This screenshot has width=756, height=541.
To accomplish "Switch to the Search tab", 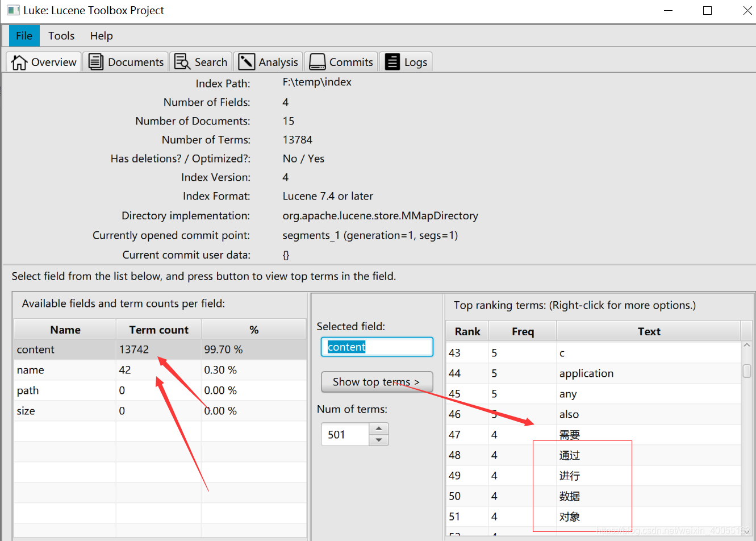I will click(201, 62).
